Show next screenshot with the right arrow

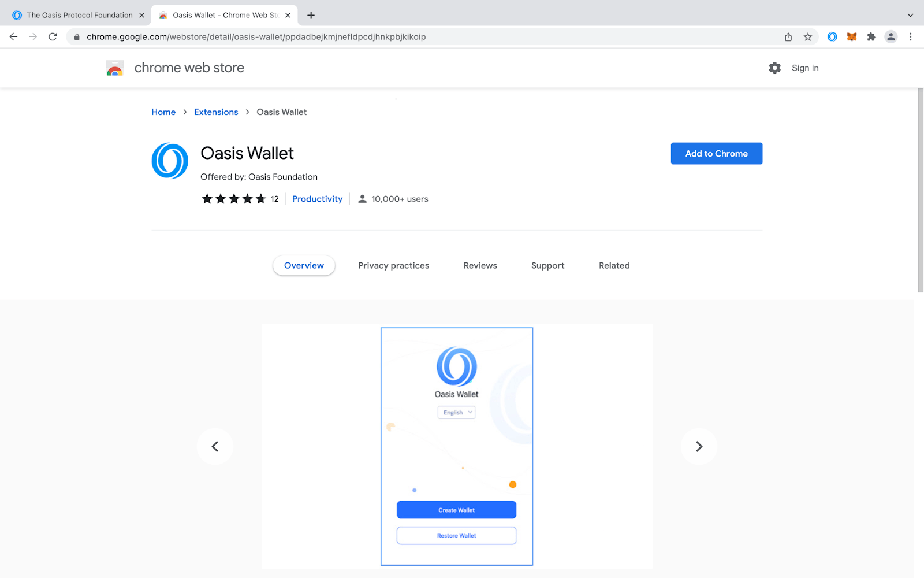coord(699,446)
